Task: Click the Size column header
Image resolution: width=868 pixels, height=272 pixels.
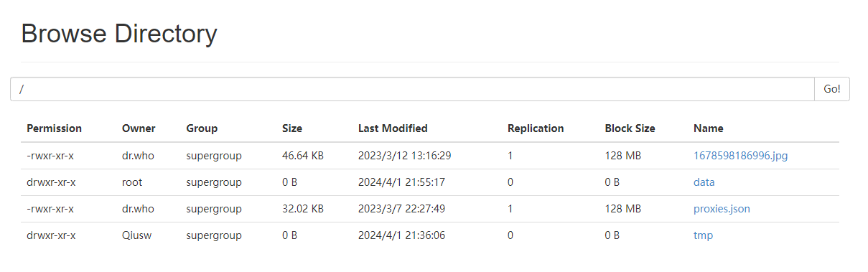Action: (x=292, y=128)
